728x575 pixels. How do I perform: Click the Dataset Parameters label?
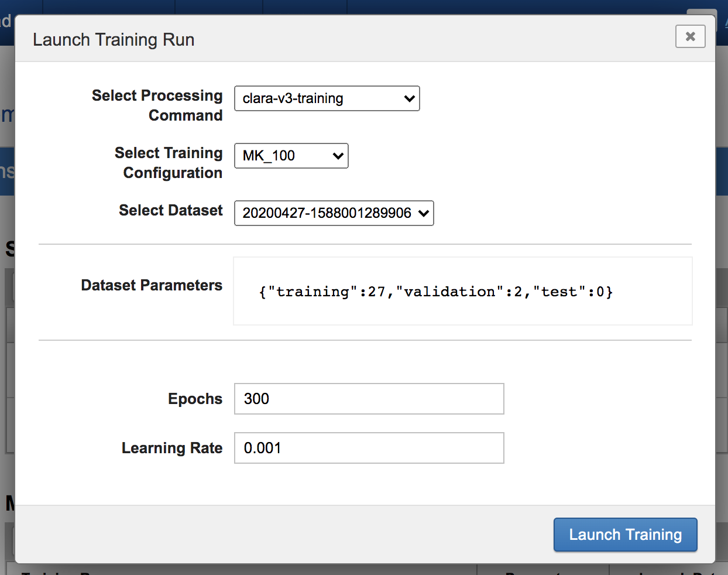pyautogui.click(x=152, y=285)
